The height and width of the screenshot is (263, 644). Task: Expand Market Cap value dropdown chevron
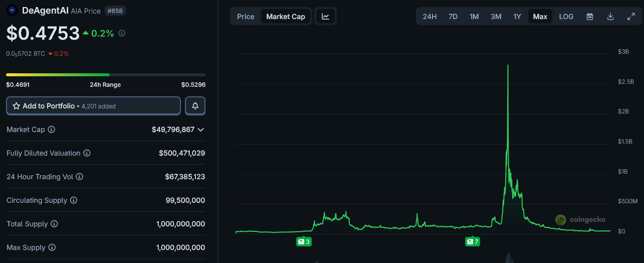coord(201,129)
